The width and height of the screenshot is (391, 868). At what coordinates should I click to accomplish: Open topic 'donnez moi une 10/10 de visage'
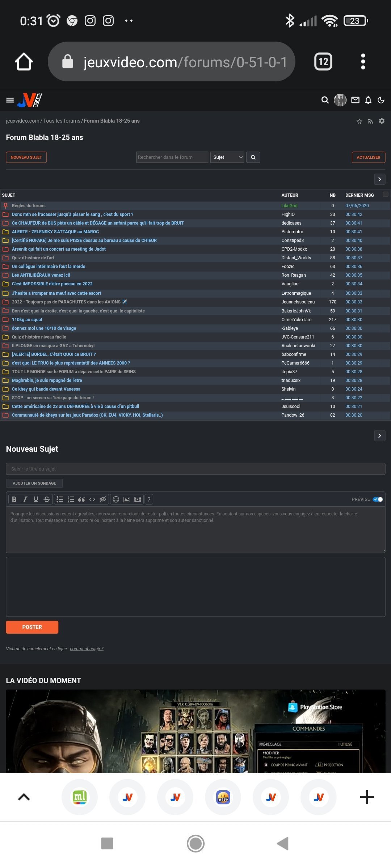pyautogui.click(x=44, y=328)
